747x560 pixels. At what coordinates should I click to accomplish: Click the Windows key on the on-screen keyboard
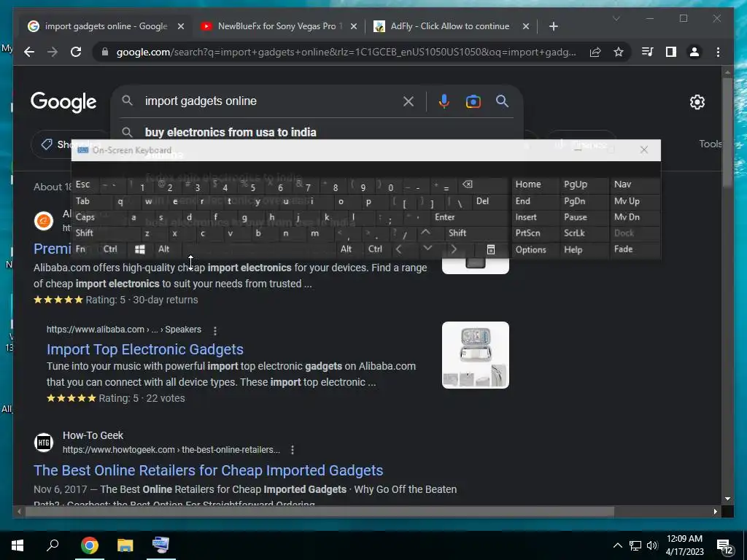click(139, 249)
